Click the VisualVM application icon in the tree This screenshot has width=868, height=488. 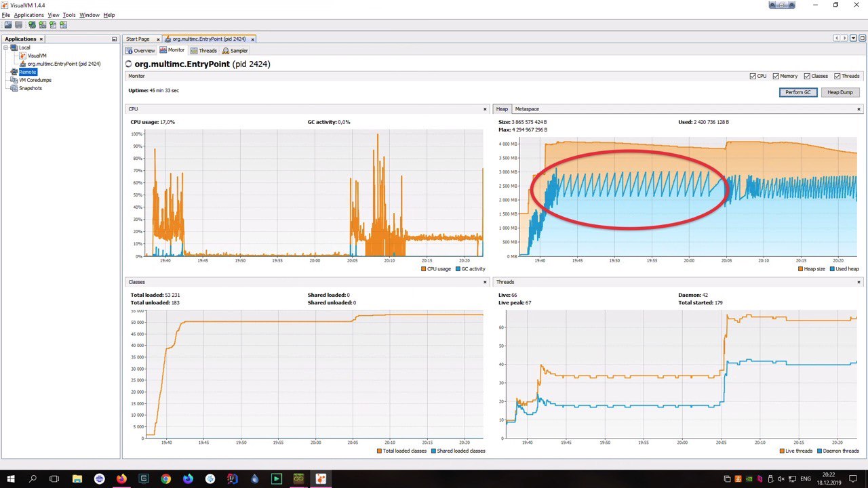coord(22,56)
